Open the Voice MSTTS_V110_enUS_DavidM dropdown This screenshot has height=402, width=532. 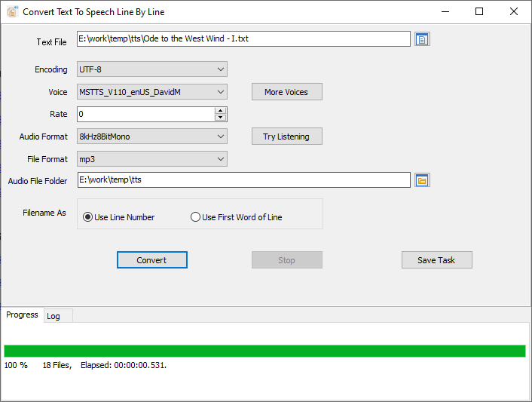152,92
